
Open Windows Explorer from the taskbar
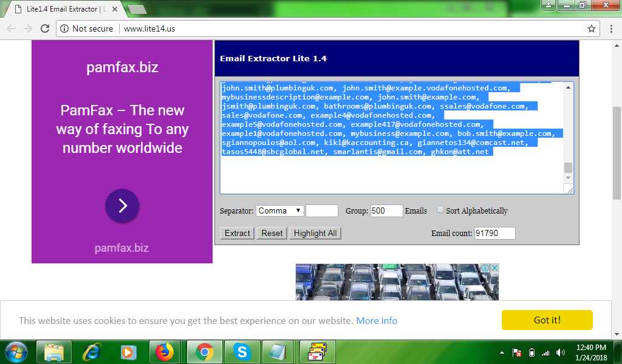click(54, 352)
